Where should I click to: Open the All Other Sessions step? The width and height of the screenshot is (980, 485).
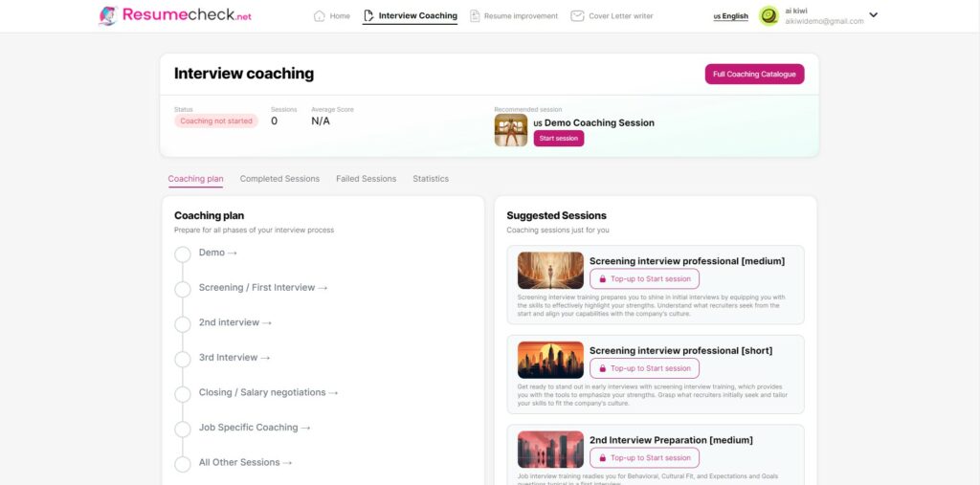246,462
